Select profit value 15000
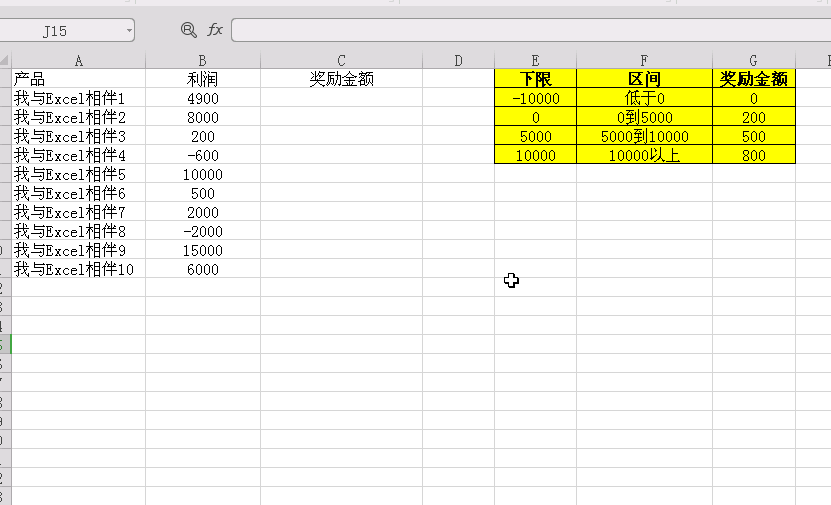The height and width of the screenshot is (505, 831). click(x=203, y=251)
